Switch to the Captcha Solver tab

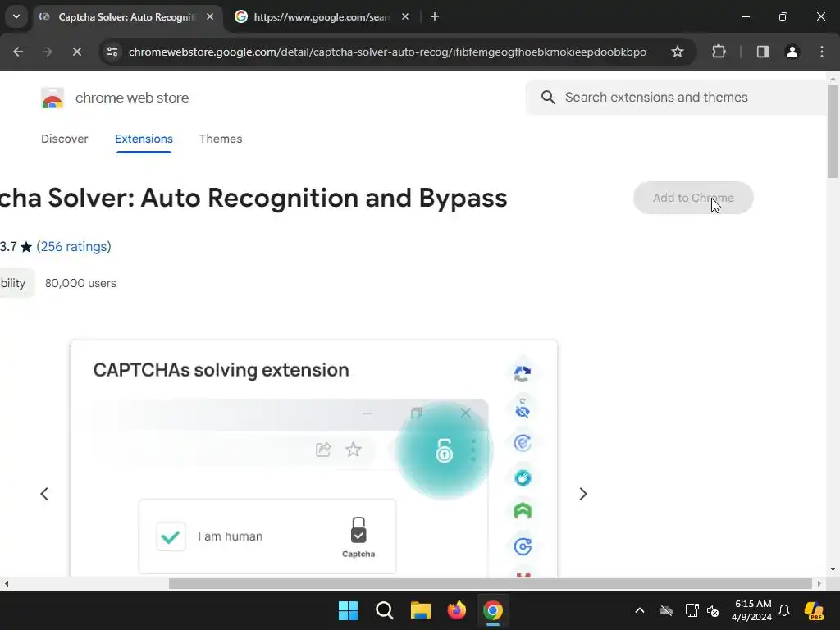(x=127, y=17)
